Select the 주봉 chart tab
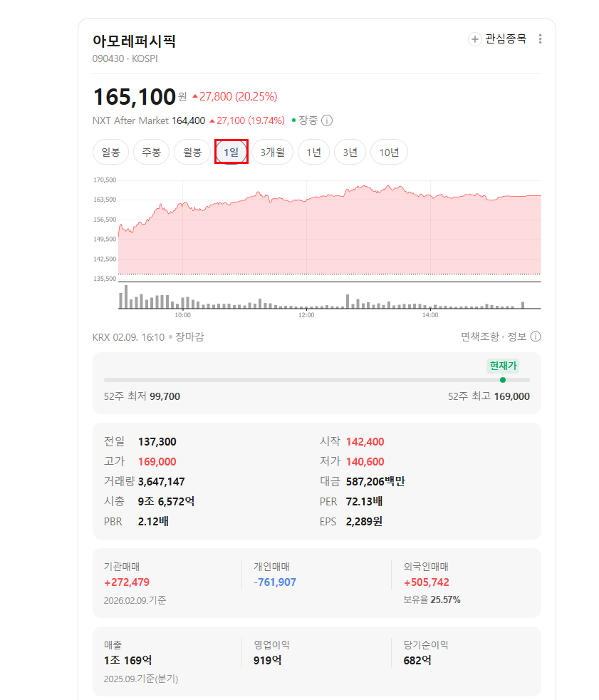Image resolution: width=599 pixels, height=700 pixels. click(x=151, y=153)
